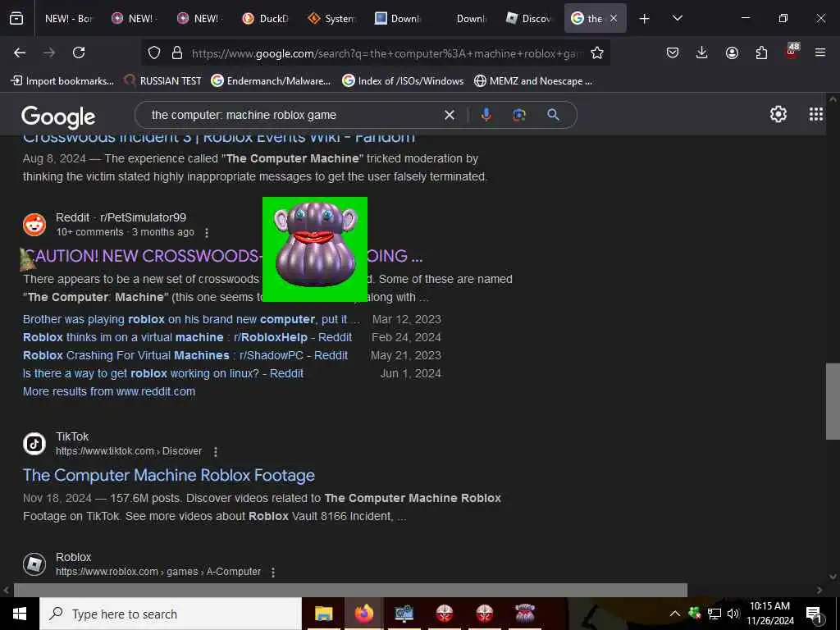Open the notification center
This screenshot has width=840, height=630.
pyautogui.click(x=814, y=614)
